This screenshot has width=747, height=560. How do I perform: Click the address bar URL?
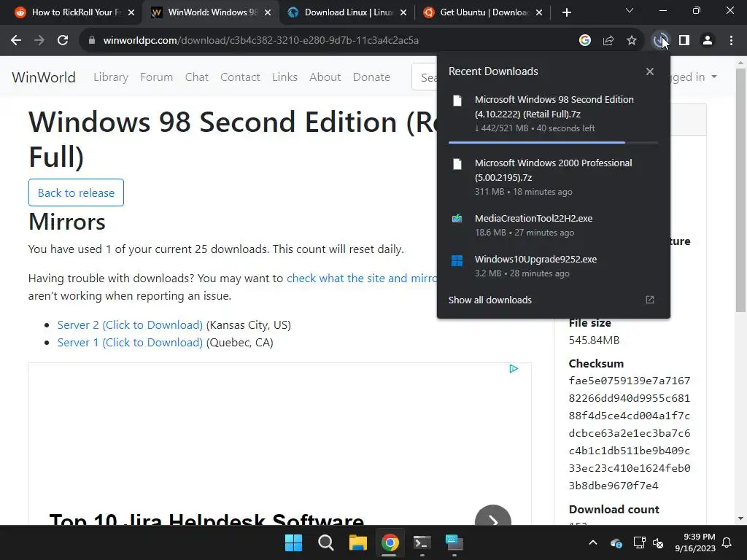pyautogui.click(x=261, y=41)
